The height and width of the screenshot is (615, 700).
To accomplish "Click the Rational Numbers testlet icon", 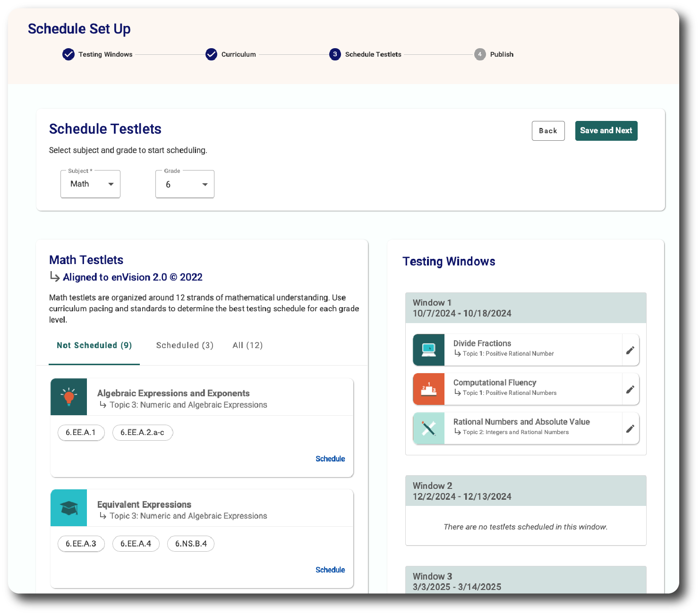I will tap(429, 428).
